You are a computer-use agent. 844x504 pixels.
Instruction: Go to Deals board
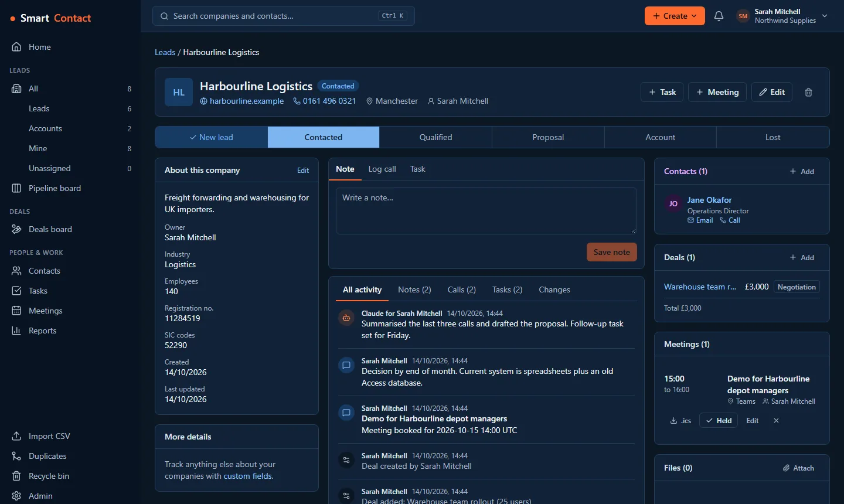tap(70, 229)
